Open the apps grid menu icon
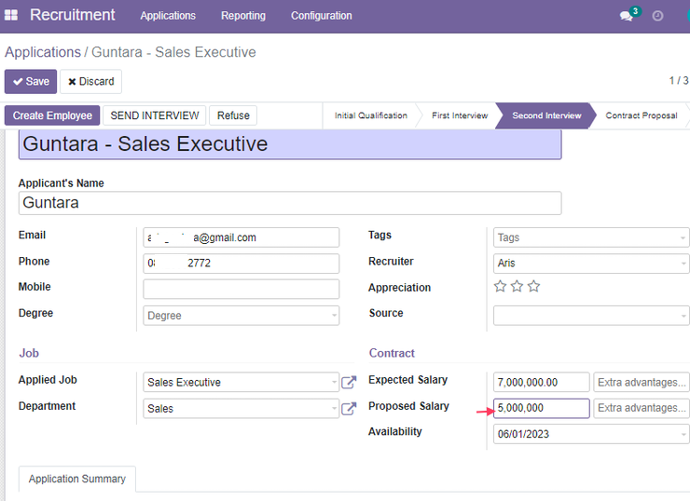 coord(11,15)
